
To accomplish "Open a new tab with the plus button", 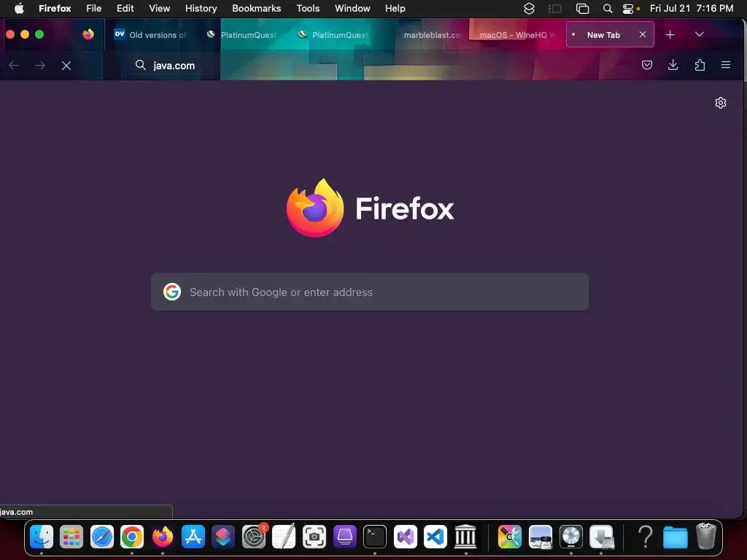I will pos(670,35).
